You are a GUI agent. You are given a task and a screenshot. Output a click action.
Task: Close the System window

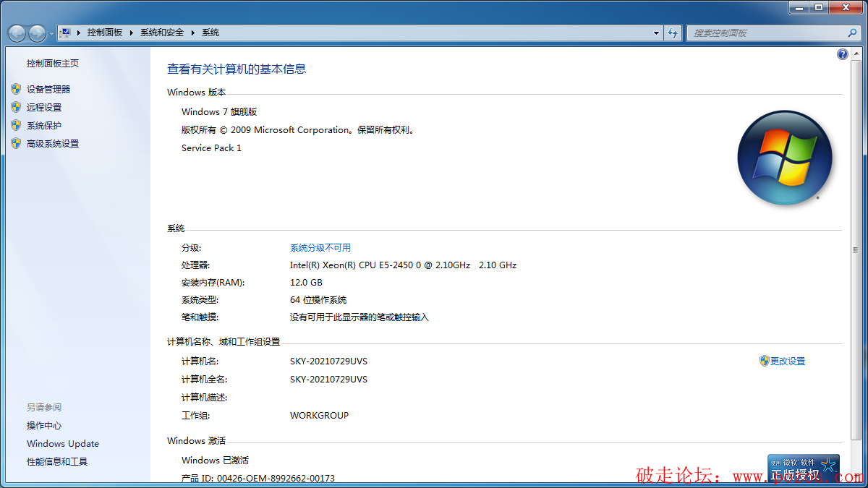845,7
